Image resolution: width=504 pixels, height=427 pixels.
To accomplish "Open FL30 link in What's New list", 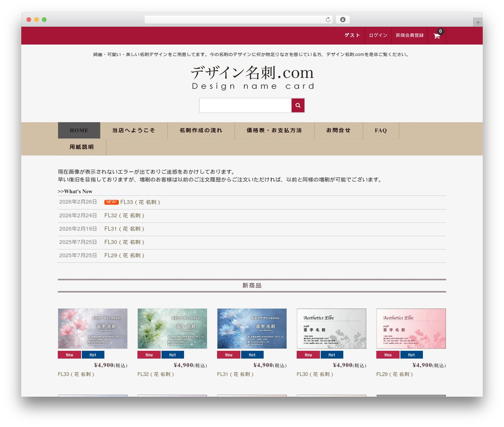I will [124, 242].
